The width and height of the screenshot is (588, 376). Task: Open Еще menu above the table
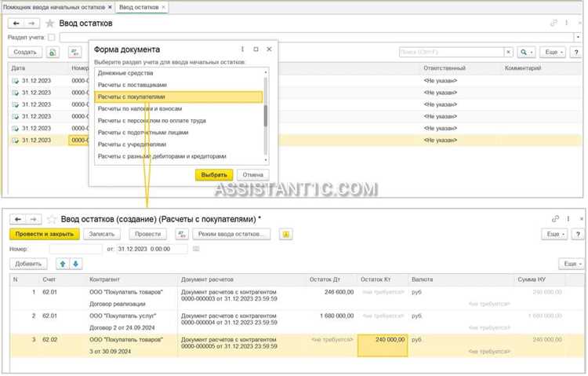pos(572,264)
